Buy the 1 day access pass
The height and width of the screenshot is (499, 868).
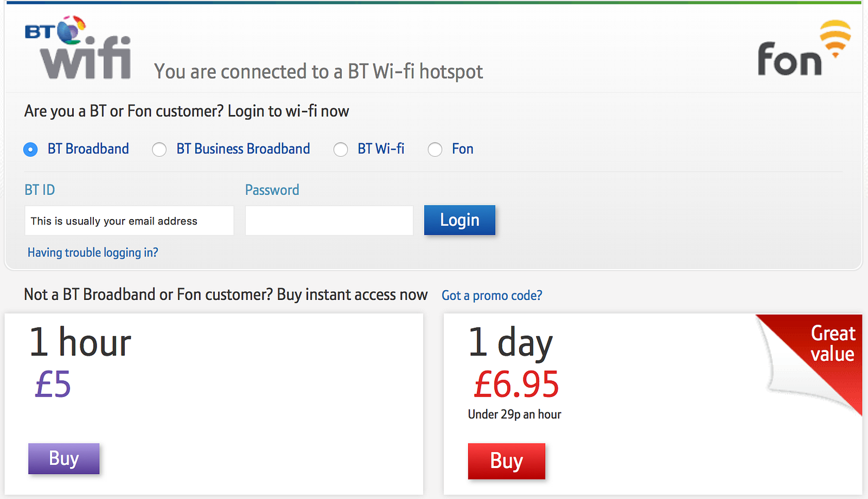pos(506,461)
